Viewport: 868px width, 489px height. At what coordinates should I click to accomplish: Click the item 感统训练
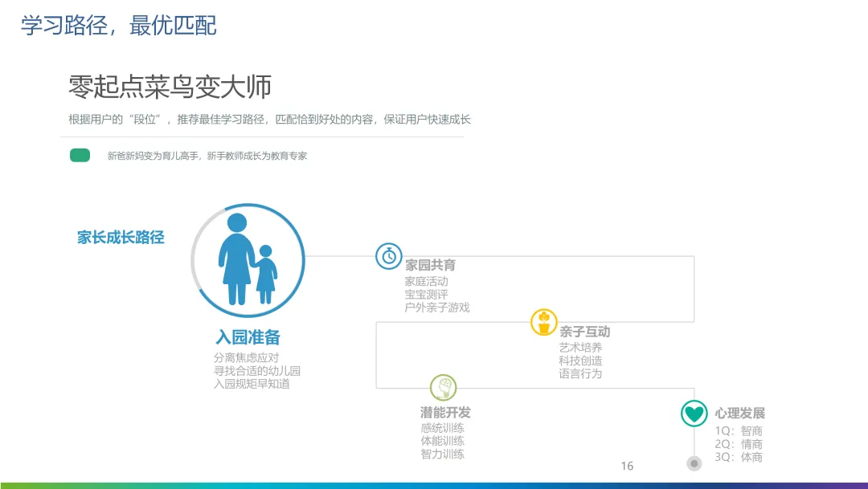tap(442, 428)
